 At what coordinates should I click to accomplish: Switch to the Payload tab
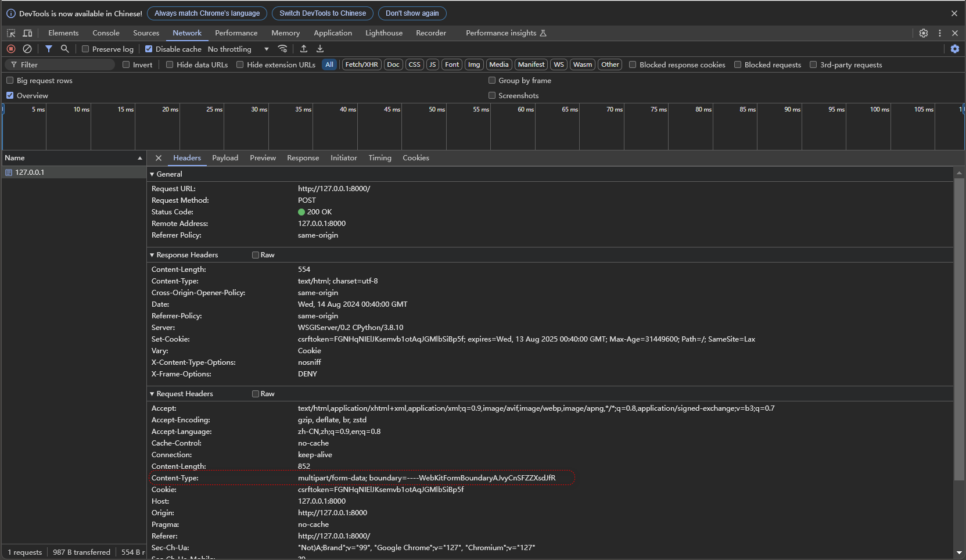click(x=225, y=158)
